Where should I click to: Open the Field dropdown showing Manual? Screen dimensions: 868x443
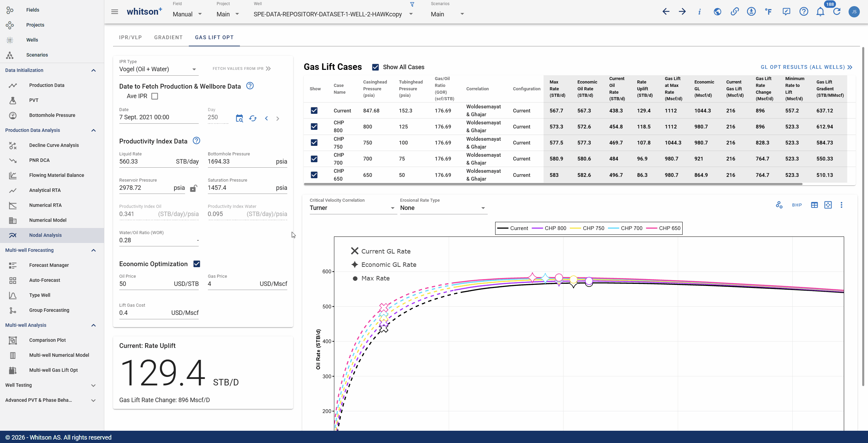pos(187,14)
